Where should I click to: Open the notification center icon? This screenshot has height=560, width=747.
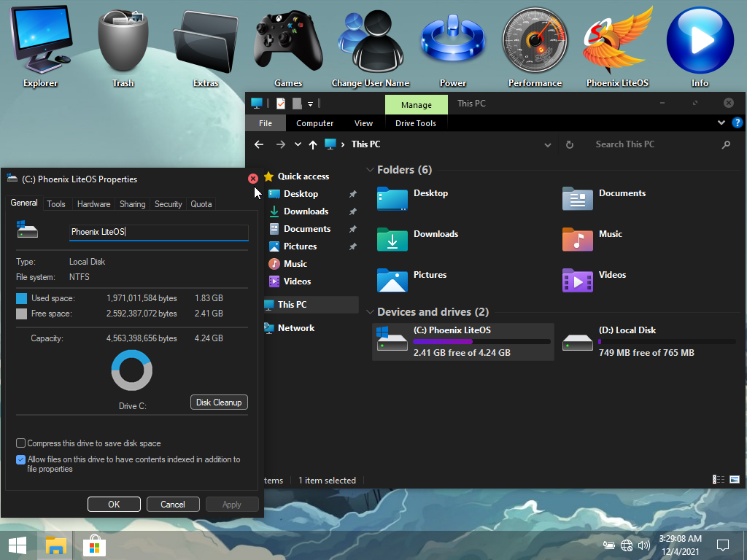(723, 545)
